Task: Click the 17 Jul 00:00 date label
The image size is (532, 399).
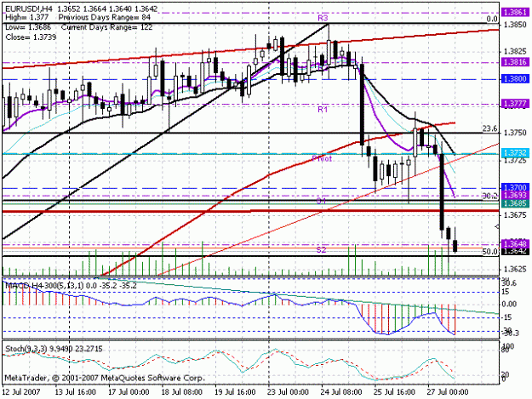Action: pyautogui.click(x=129, y=392)
